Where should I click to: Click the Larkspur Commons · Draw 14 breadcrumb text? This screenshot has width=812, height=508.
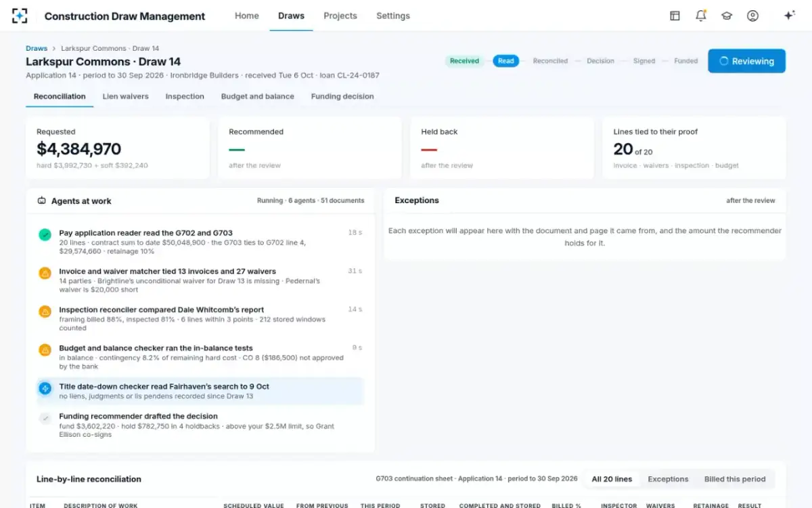pyautogui.click(x=110, y=49)
